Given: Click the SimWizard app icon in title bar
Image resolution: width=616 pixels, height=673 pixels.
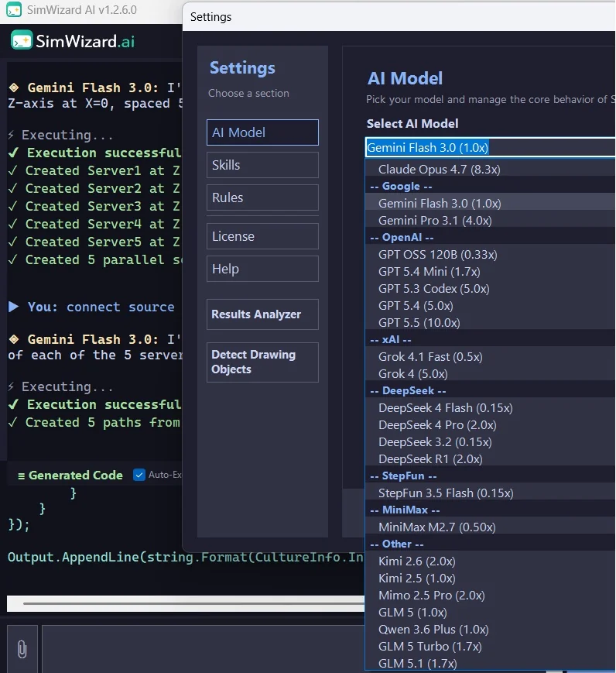Looking at the screenshot, I should point(13,9).
